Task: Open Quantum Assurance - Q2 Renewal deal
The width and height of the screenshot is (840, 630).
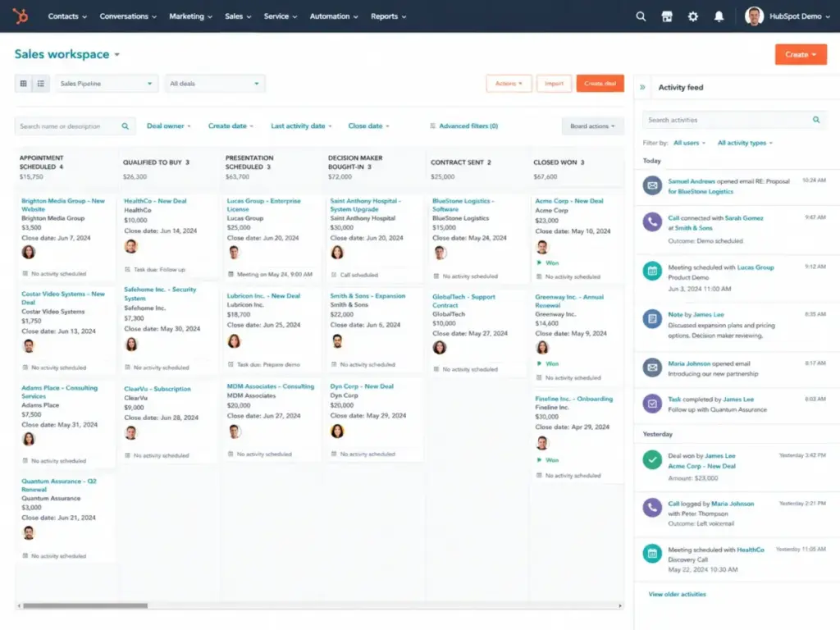Action: pos(59,486)
